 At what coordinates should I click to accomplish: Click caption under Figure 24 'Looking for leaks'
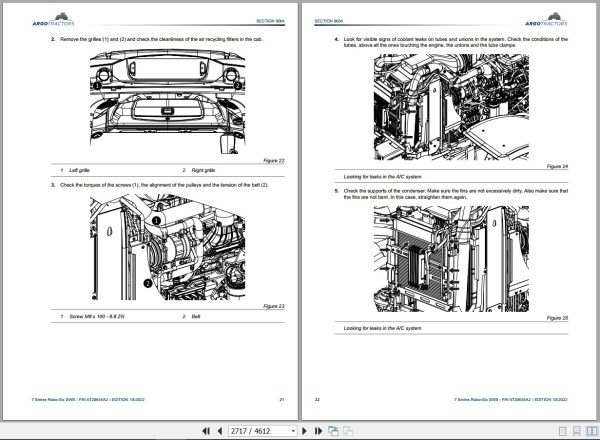click(382, 177)
